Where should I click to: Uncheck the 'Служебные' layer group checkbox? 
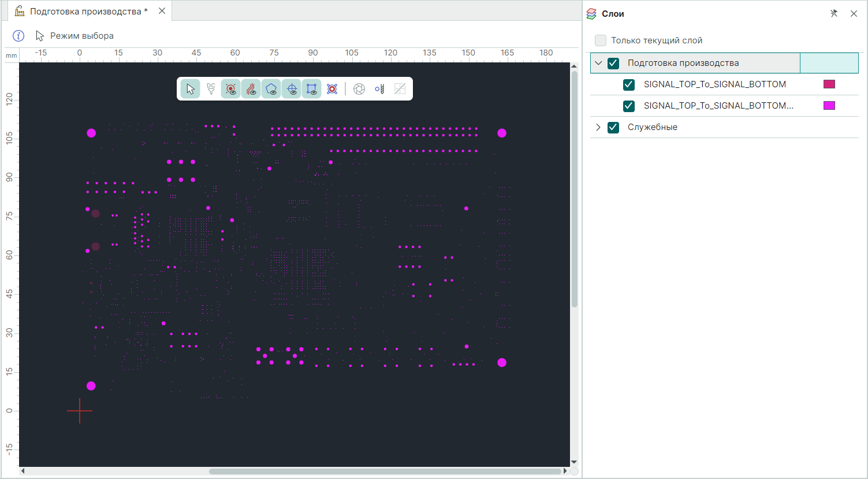click(613, 127)
